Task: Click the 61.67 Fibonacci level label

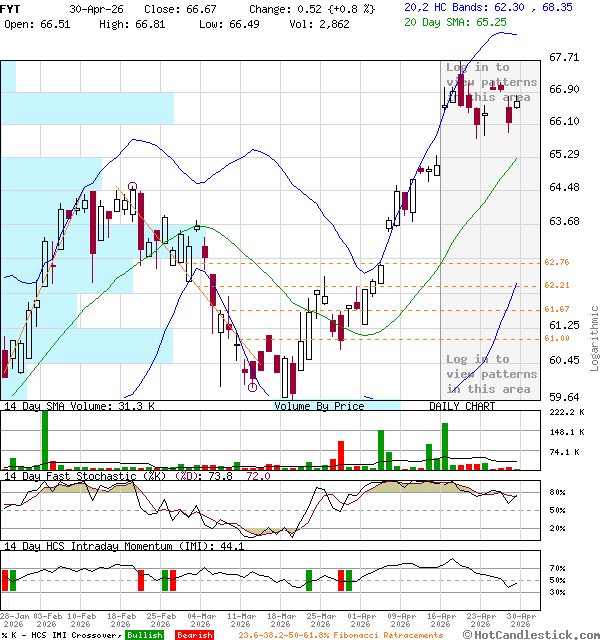Action: 556,309
